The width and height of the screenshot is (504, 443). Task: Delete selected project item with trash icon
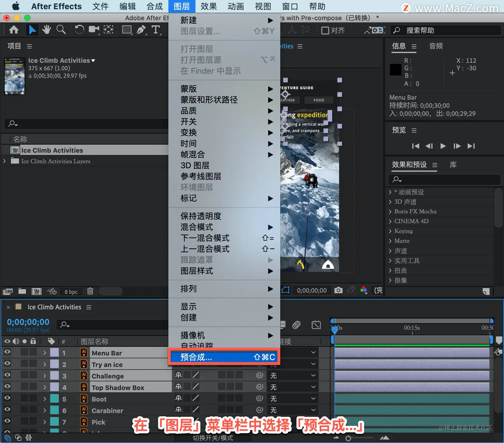[x=90, y=291]
